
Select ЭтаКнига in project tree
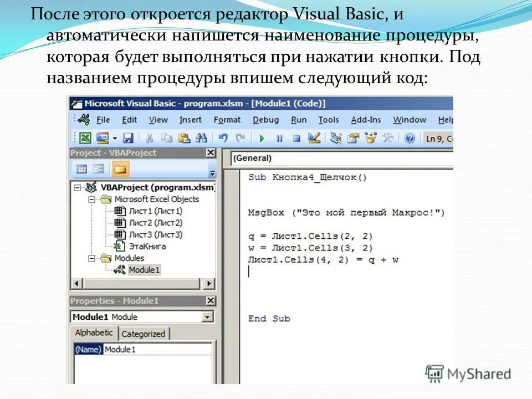[147, 246]
